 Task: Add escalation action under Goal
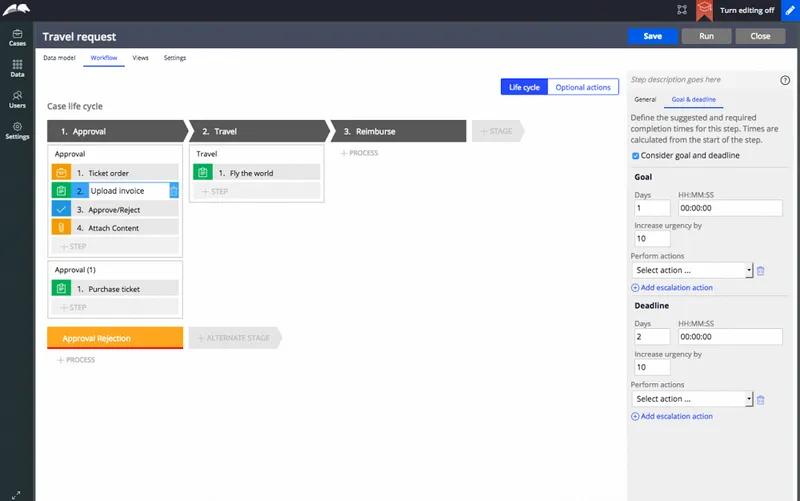coord(672,288)
